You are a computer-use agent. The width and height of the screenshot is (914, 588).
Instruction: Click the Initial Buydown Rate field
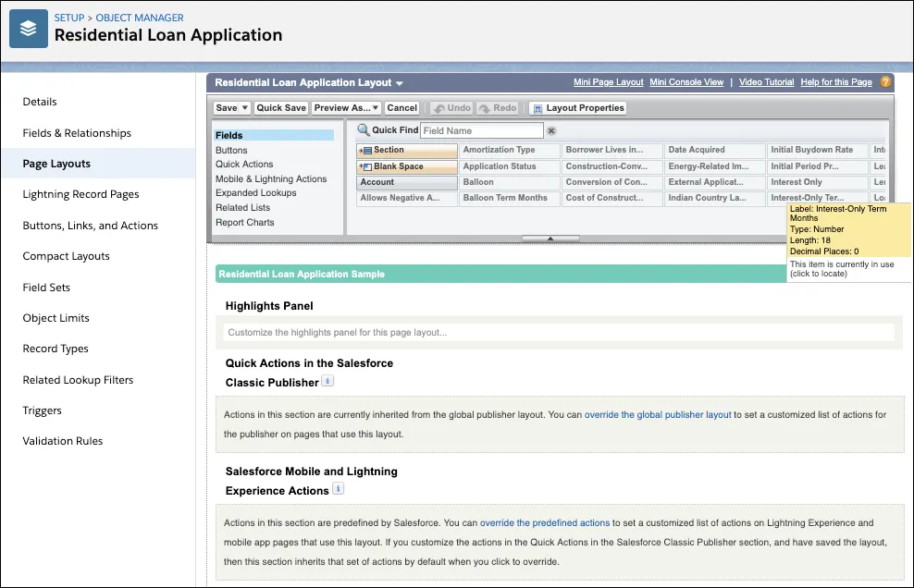click(817, 151)
